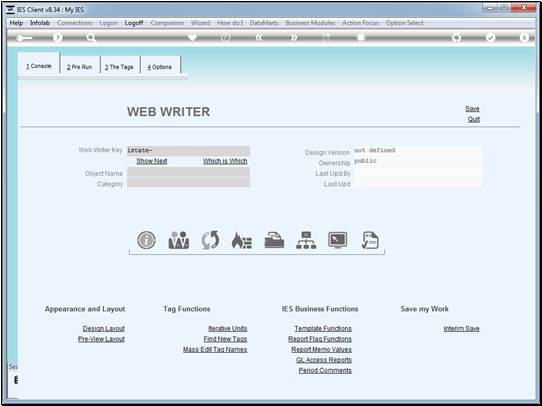Click the Design Layout link
The width and height of the screenshot is (542, 406).
(x=104, y=329)
